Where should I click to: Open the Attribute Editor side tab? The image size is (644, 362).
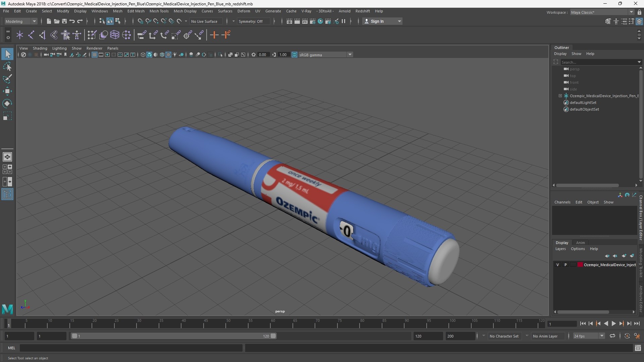641,298
